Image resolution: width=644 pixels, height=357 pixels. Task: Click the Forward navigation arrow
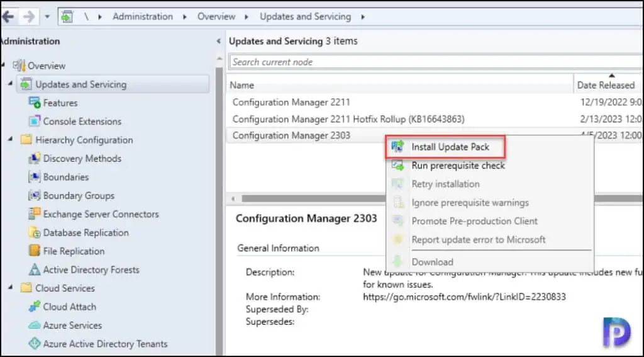[x=29, y=17]
